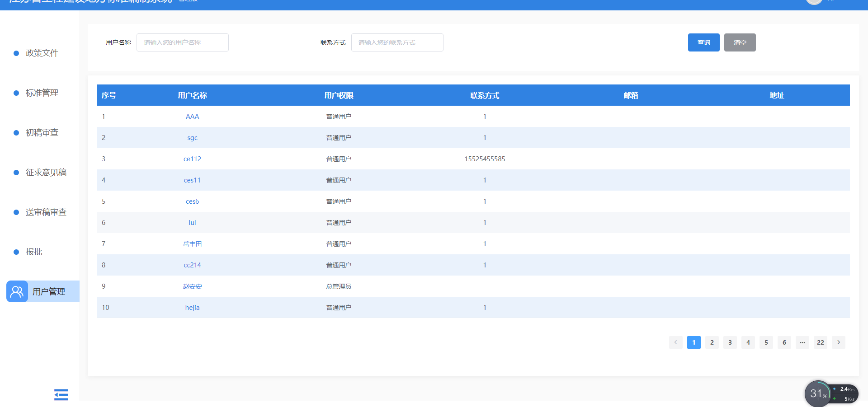868x407 pixels.
Task: Open user lul link
Action: click(192, 223)
